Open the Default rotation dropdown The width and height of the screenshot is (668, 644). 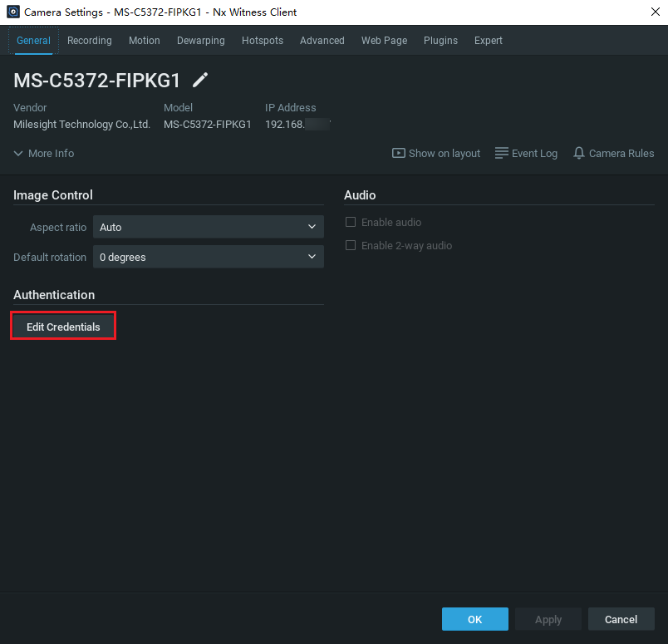pyautogui.click(x=209, y=257)
